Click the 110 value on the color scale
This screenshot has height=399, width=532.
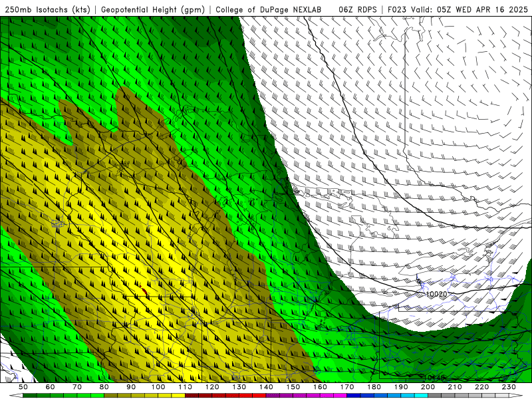(x=186, y=387)
